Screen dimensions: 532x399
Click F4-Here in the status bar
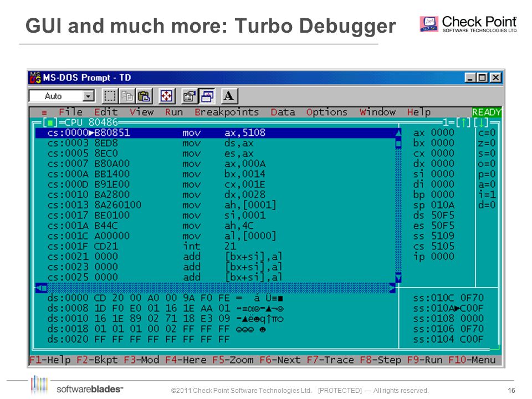[x=186, y=360]
